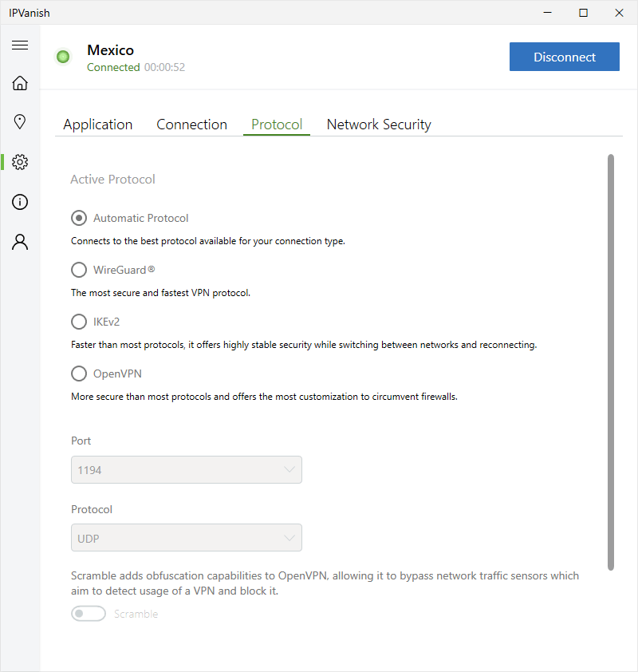Choose the WireGuard protocol option
The width and height of the screenshot is (638, 672).
[79, 270]
